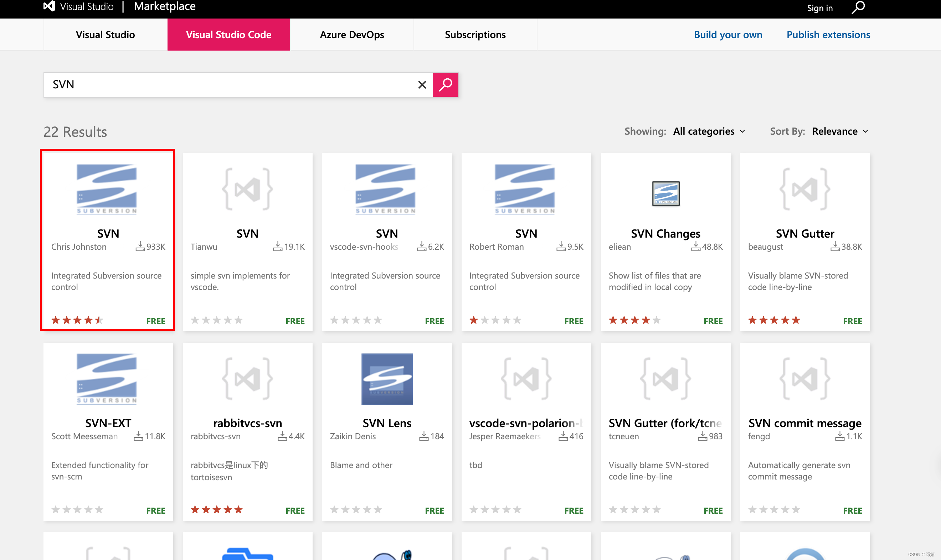The height and width of the screenshot is (560, 941).
Task: Open SVN by Chris Johnston title
Action: [108, 233]
